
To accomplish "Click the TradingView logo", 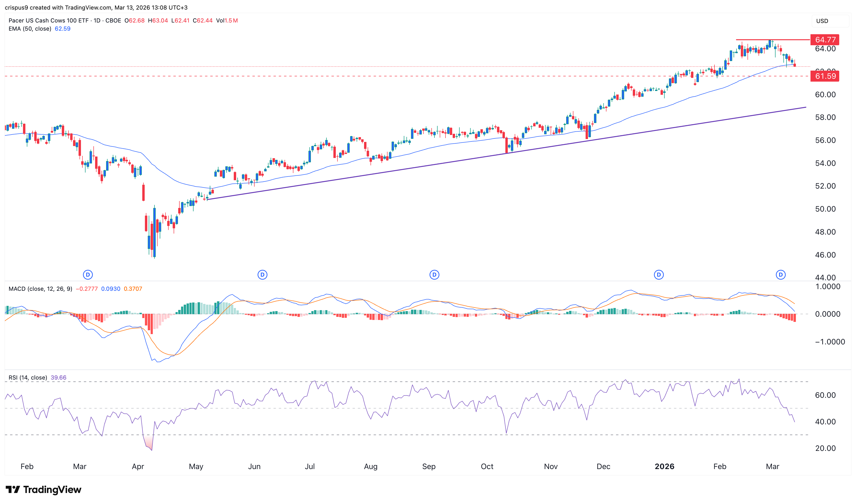I will coord(44,489).
